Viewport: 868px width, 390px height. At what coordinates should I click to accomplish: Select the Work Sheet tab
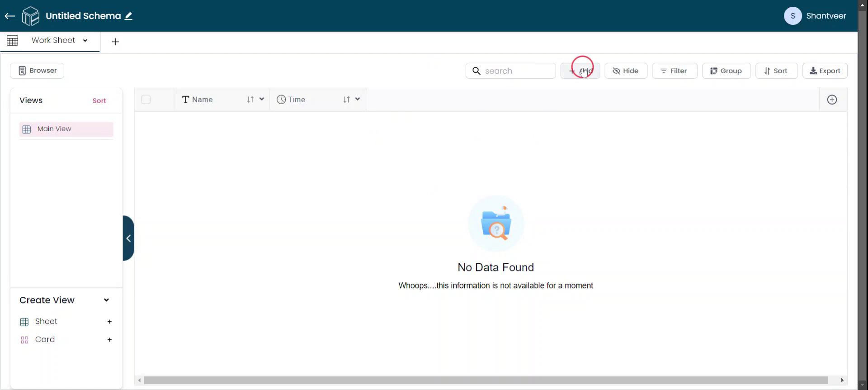53,41
